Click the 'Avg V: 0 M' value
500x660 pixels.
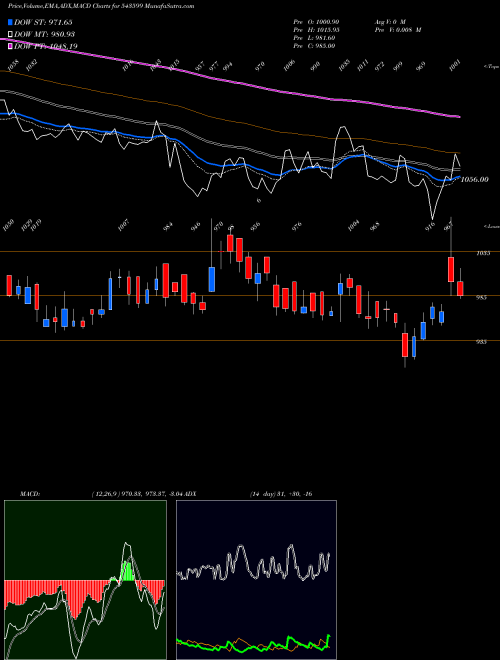point(390,22)
